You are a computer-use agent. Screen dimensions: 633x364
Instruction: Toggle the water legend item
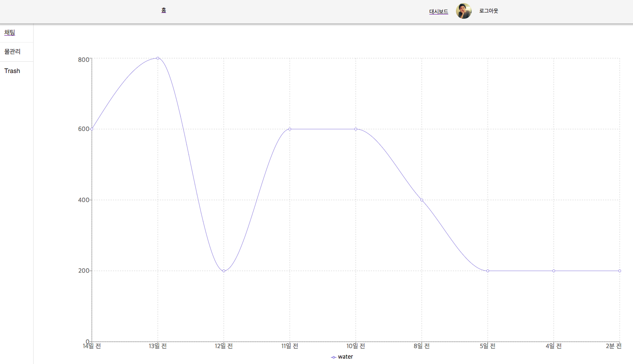point(342,357)
